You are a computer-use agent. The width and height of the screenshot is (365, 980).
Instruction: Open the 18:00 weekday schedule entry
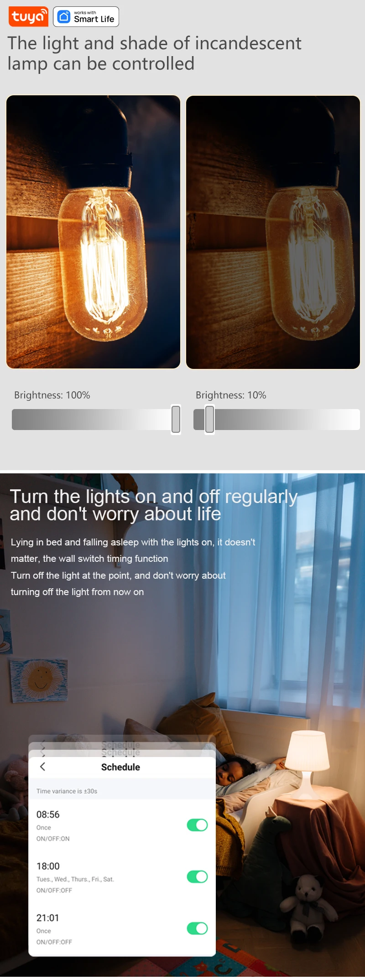(122, 877)
